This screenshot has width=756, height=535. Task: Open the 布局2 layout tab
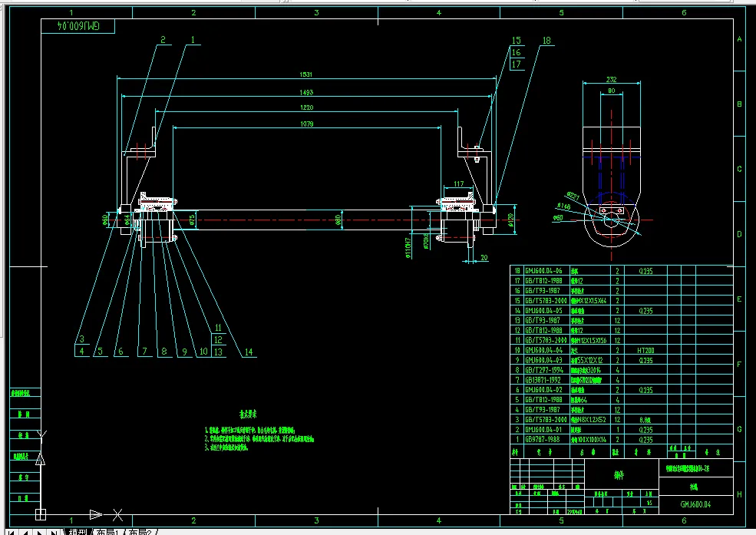pos(140,532)
